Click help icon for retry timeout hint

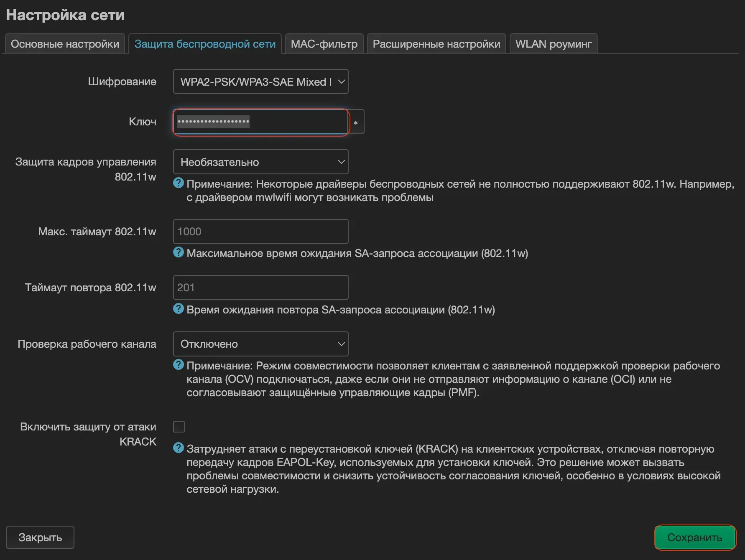179,309
